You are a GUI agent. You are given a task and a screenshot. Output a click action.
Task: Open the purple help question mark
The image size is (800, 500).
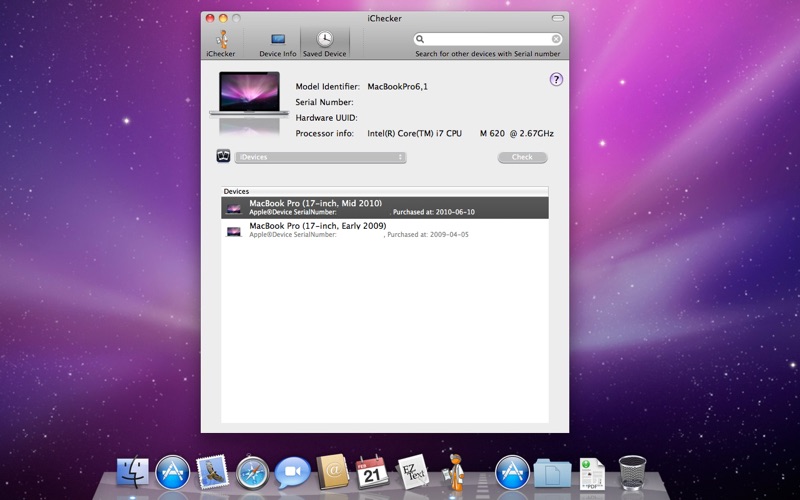tap(556, 80)
